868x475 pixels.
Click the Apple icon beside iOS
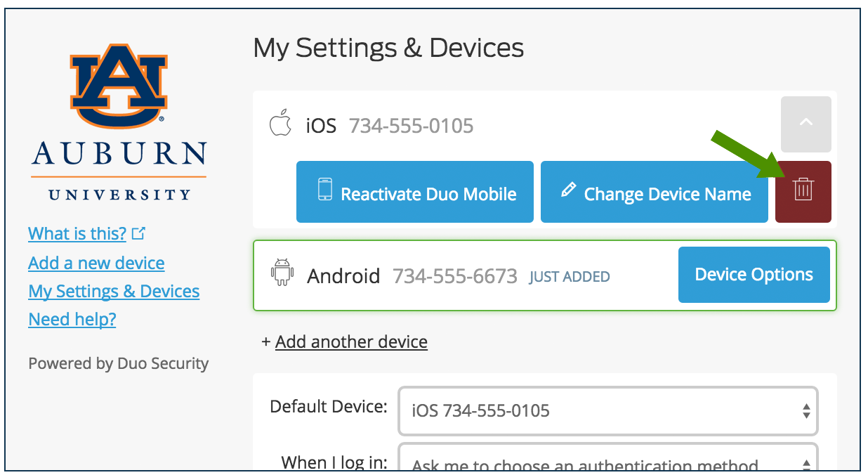click(x=280, y=123)
